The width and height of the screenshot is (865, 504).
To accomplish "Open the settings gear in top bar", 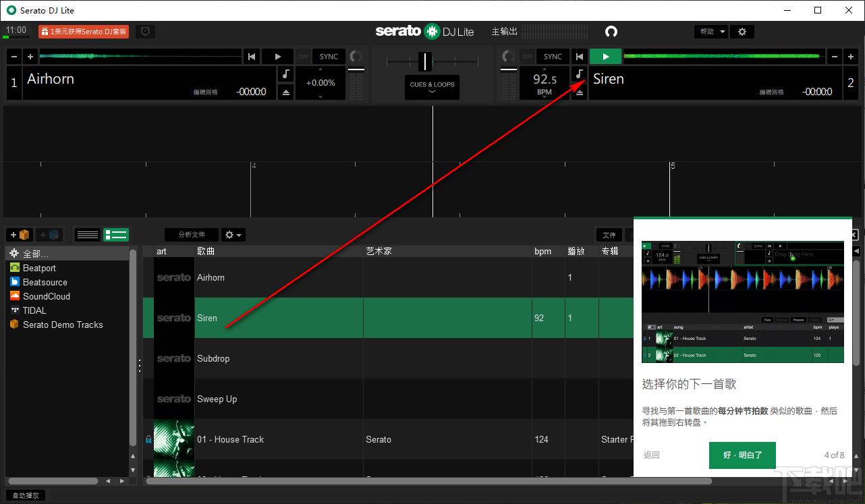I will coord(742,32).
